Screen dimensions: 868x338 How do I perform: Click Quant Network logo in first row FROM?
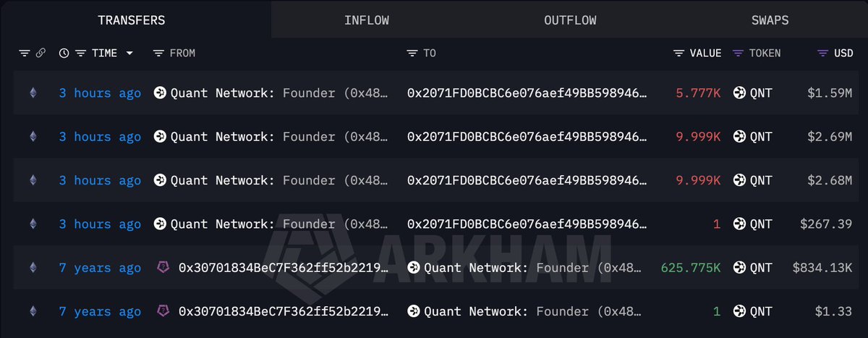(x=160, y=93)
